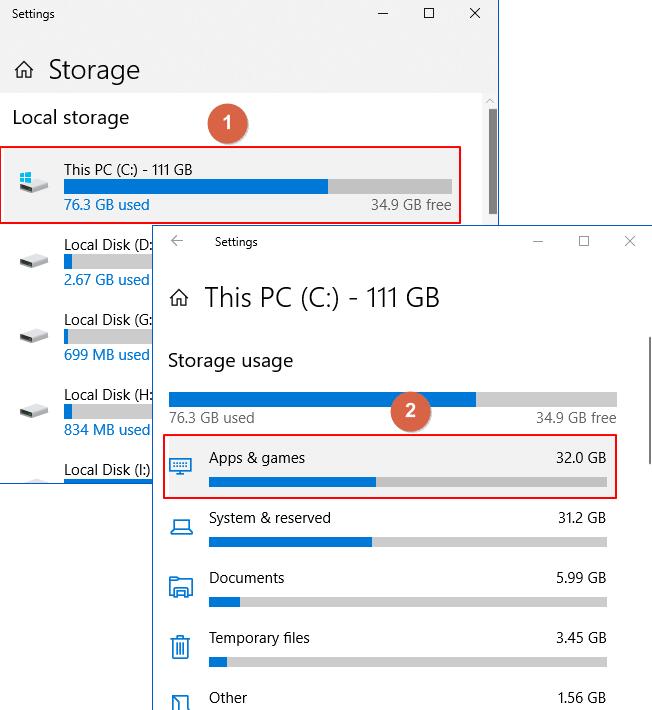Click the back Settings window scrollbar
652x710 pixels.
click(x=490, y=160)
